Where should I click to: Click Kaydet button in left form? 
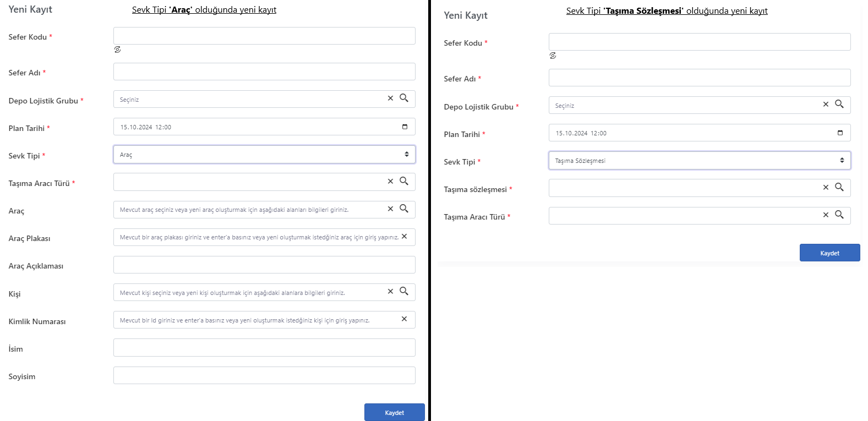click(395, 412)
